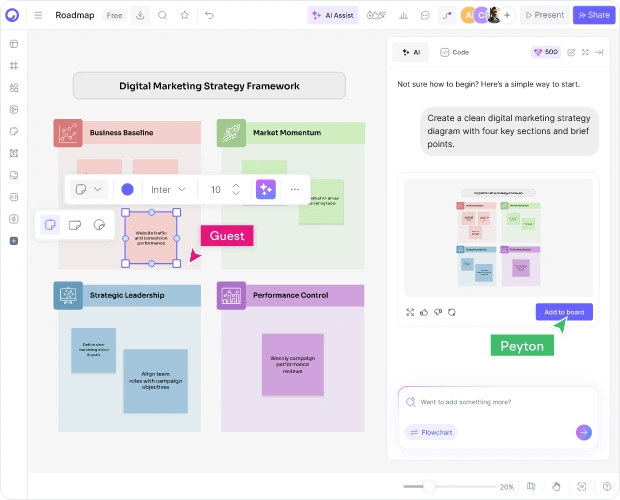Open the comments chat icon
Screen dimensions: 620x500
(425, 15)
